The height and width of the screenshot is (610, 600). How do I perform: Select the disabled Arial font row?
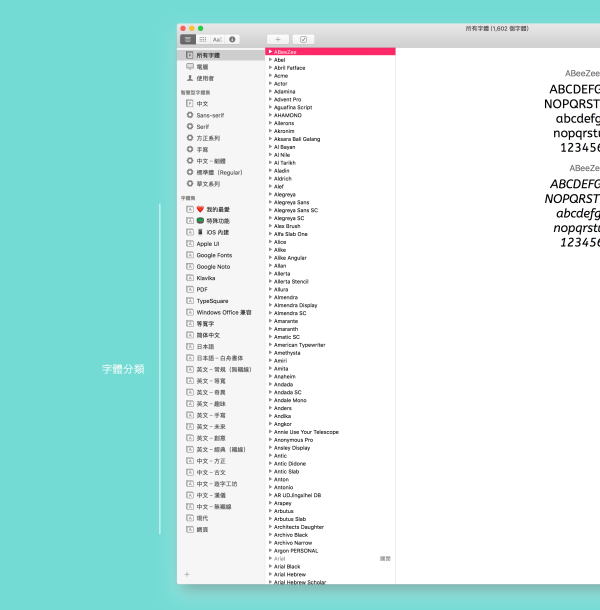click(x=330, y=559)
